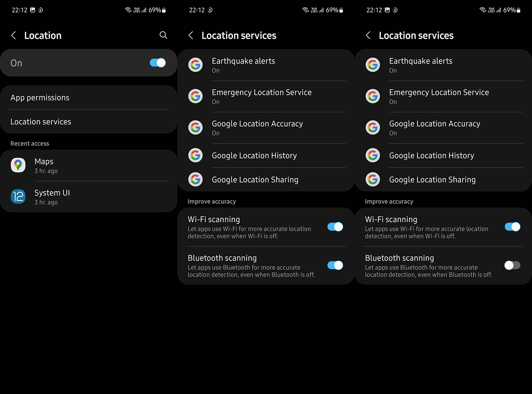Open Location services from Location screen
Viewport: 532px width, 394px height.
[x=89, y=121]
